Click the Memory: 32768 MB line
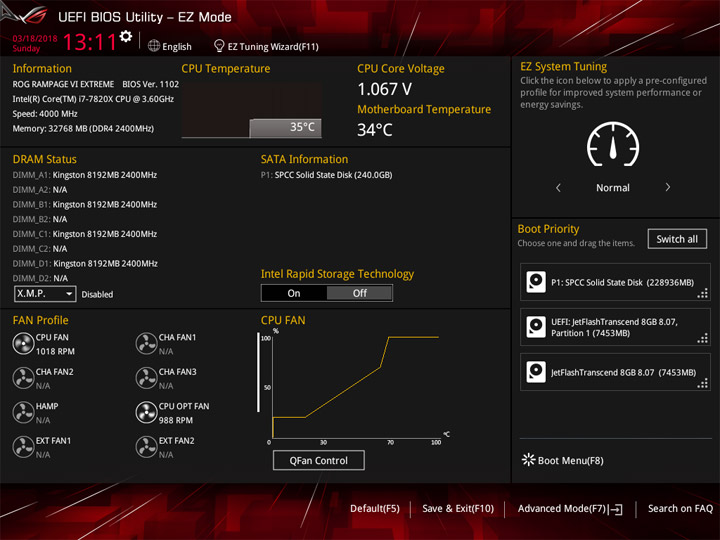 point(83,129)
